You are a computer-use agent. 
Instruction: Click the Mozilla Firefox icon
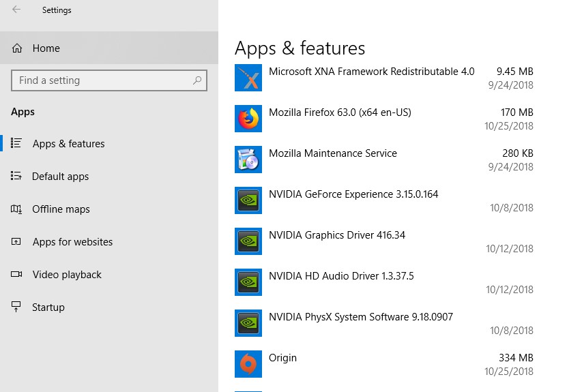click(248, 119)
